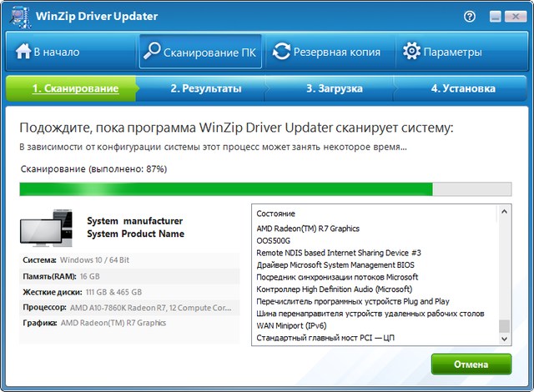
Task: Click the computer monitor image
Action: click(47, 228)
